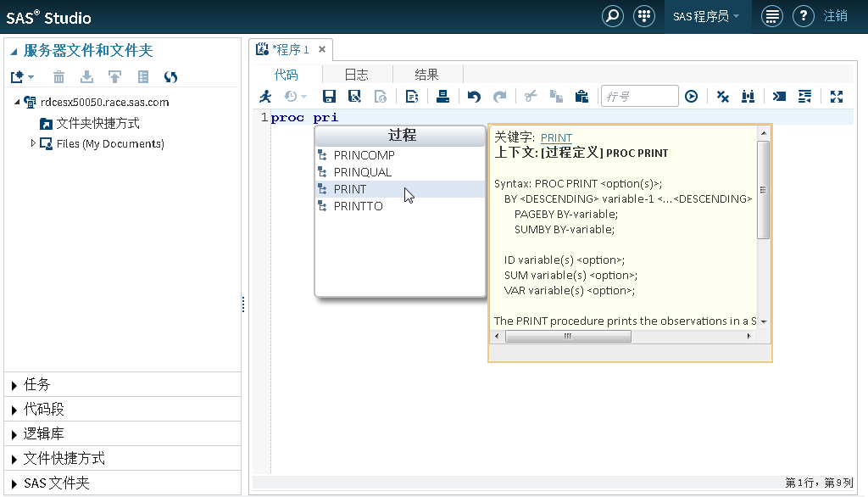Click the 注销 sign out link
The image size is (868, 497).
[836, 16]
